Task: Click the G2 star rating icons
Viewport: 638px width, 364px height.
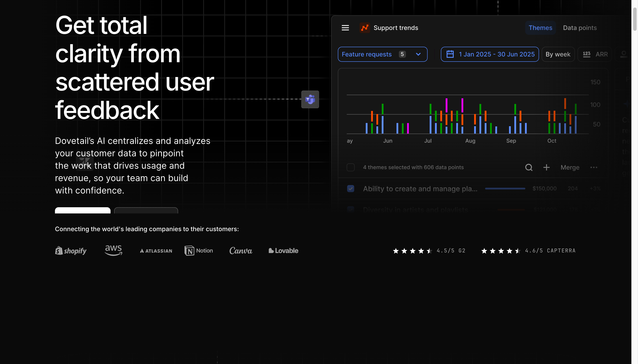Action: coord(412,251)
